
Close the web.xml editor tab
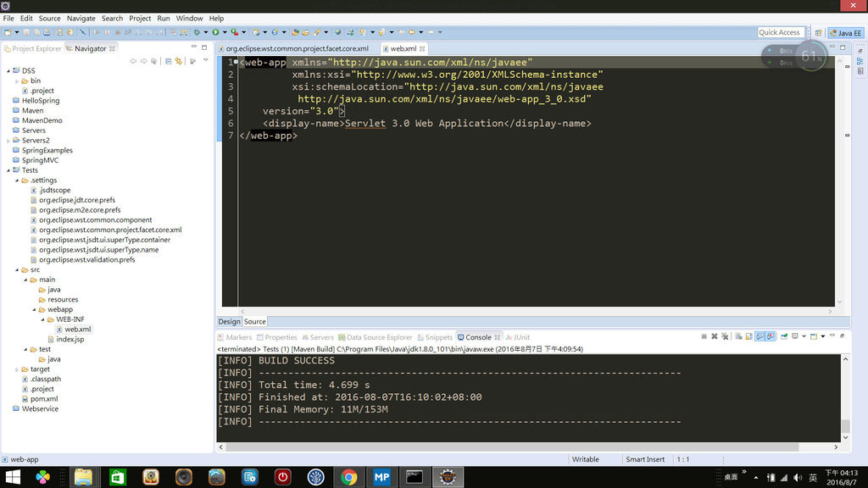pos(422,48)
